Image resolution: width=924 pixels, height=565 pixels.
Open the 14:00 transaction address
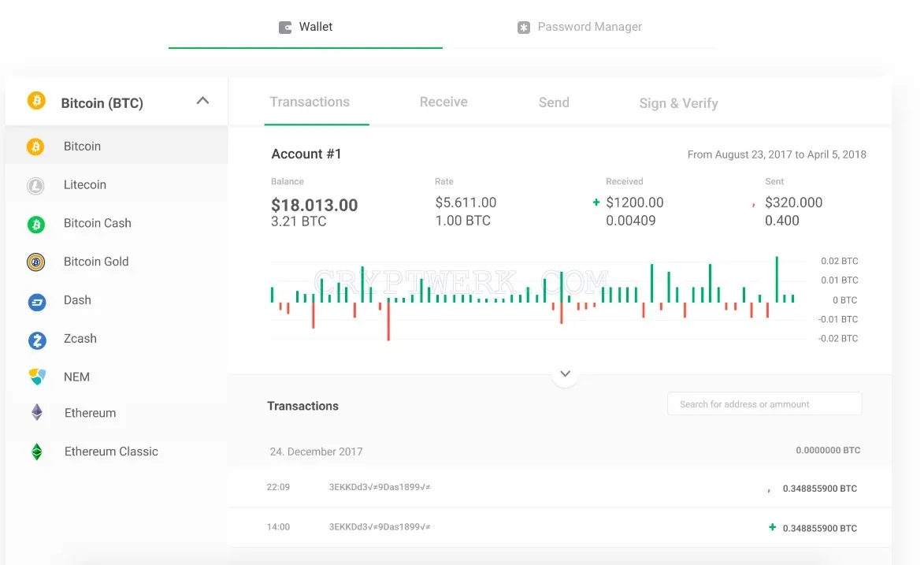(x=380, y=526)
